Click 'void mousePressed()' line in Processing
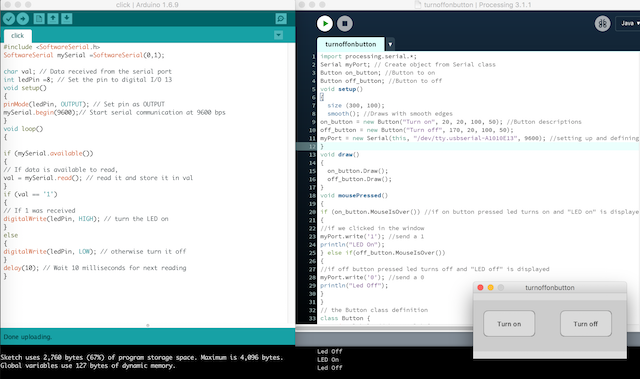This screenshot has width=640, height=379. click(x=354, y=195)
